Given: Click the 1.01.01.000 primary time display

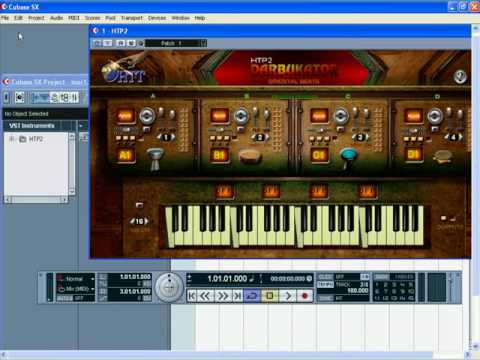Looking at the screenshot, I should tap(227, 279).
